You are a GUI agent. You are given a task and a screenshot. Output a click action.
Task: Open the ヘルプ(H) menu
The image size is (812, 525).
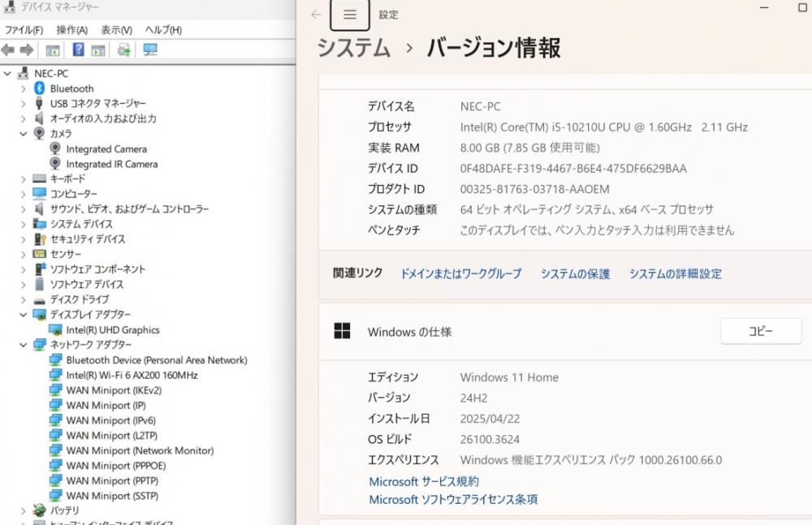pyautogui.click(x=164, y=30)
